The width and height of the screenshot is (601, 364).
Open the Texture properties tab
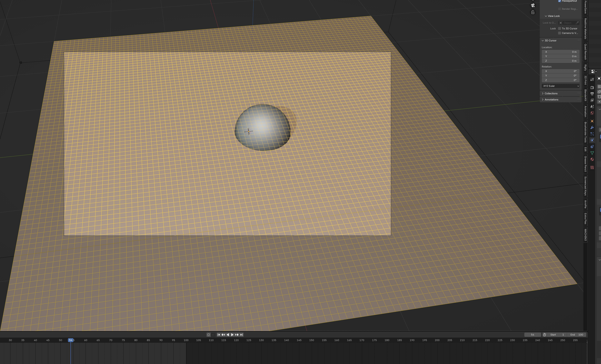[592, 167]
